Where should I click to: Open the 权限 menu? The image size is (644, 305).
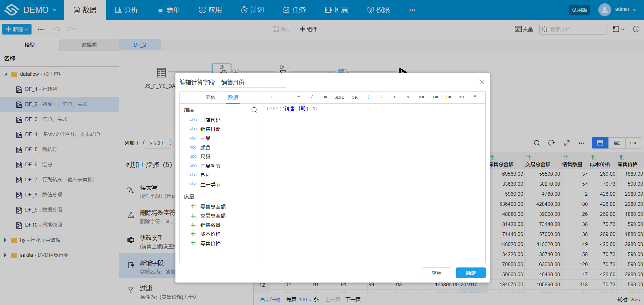click(x=378, y=10)
